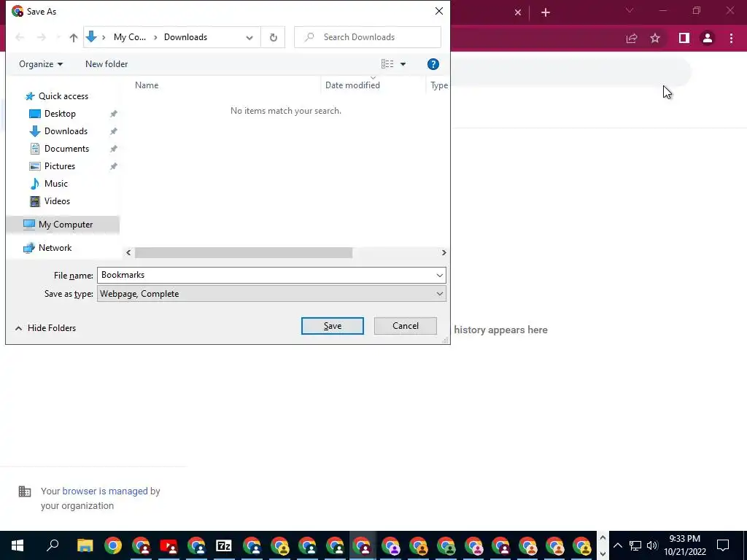Open Music in the navigation pane
The image size is (747, 560).
pyautogui.click(x=55, y=184)
